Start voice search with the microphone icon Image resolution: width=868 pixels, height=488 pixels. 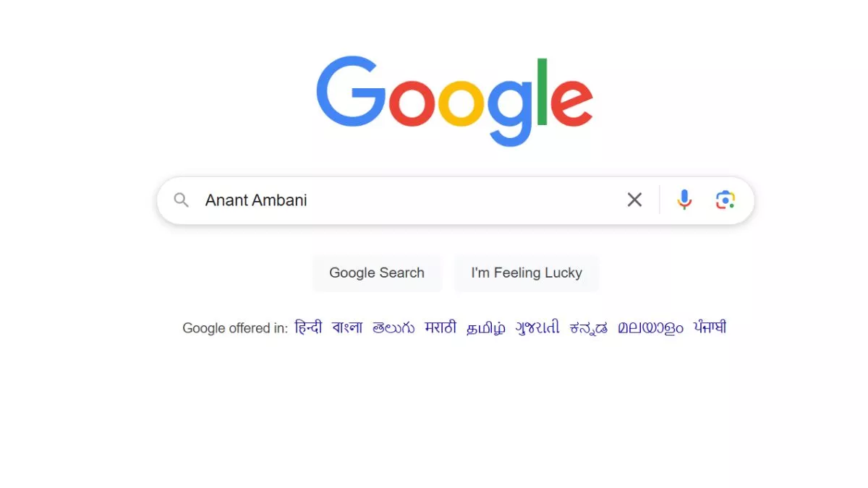pyautogui.click(x=684, y=200)
